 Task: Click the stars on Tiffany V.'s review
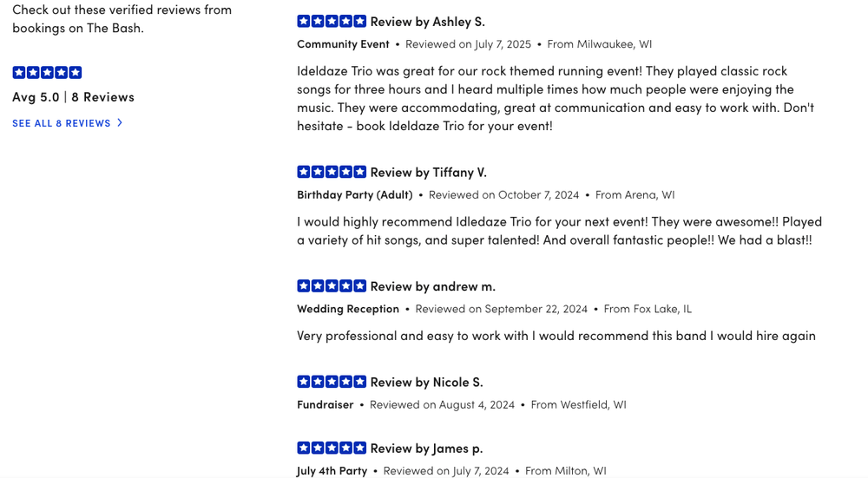click(332, 172)
